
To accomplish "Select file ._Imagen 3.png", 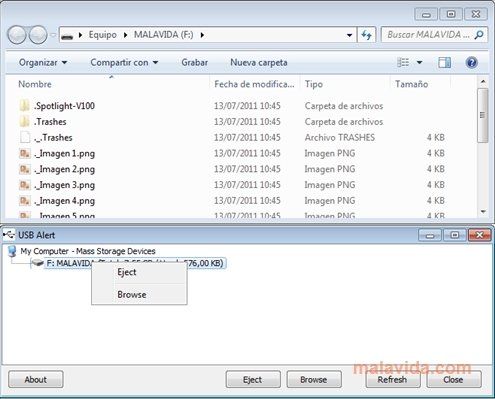I will pyautogui.click(x=64, y=185).
